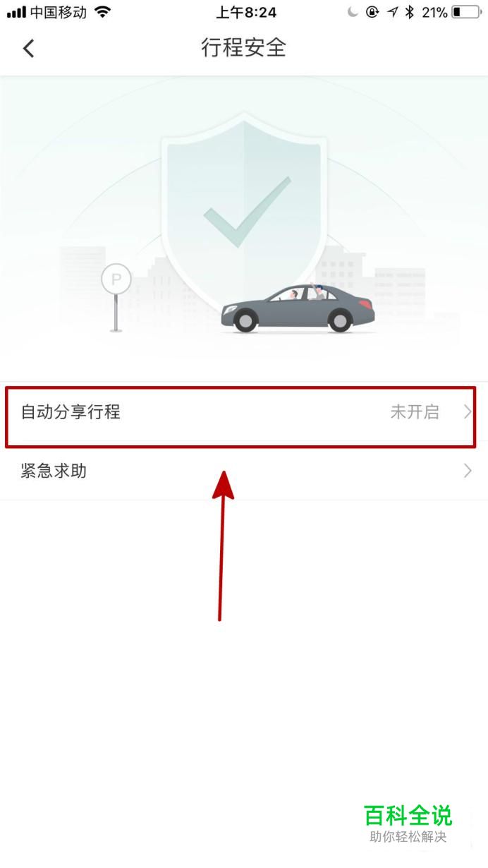488x868 pixels.
Task: Tap the rotation lock status icon
Action: [x=372, y=12]
